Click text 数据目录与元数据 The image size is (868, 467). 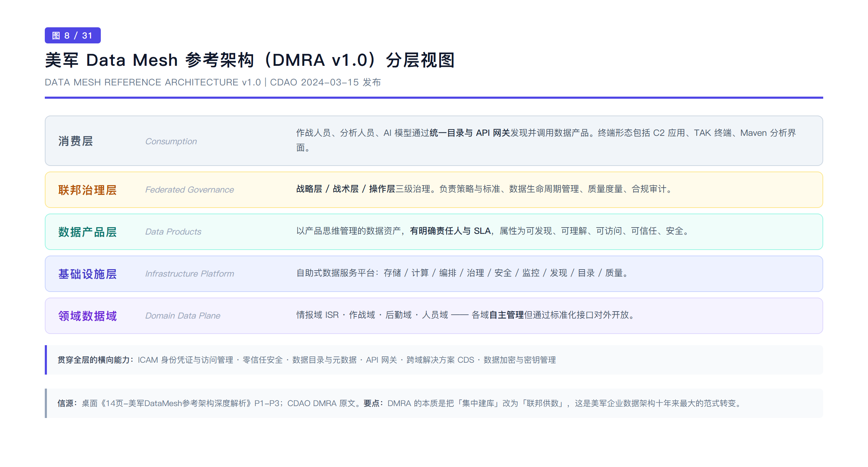pos(324,360)
